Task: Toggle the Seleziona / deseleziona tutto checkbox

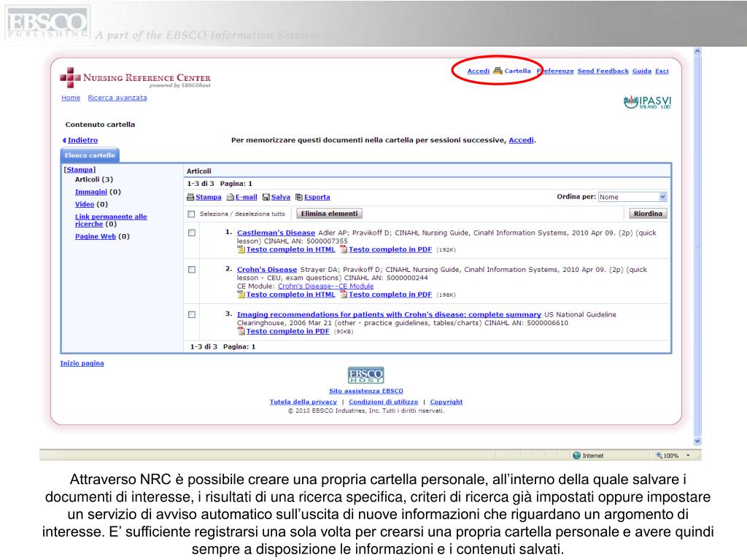Action: click(192, 214)
